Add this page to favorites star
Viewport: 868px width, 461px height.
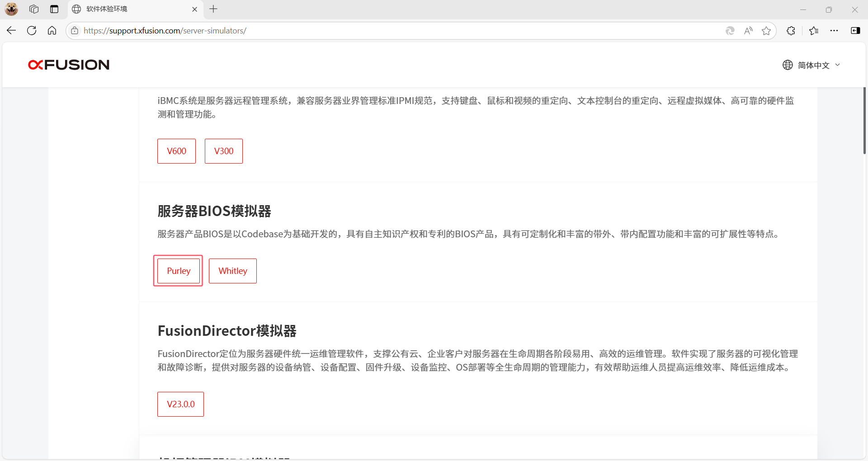coord(766,31)
